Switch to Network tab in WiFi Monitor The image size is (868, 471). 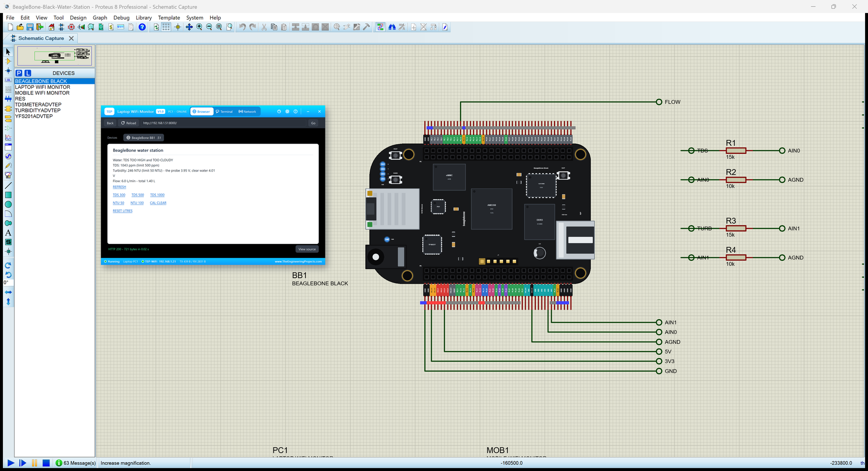pos(247,111)
